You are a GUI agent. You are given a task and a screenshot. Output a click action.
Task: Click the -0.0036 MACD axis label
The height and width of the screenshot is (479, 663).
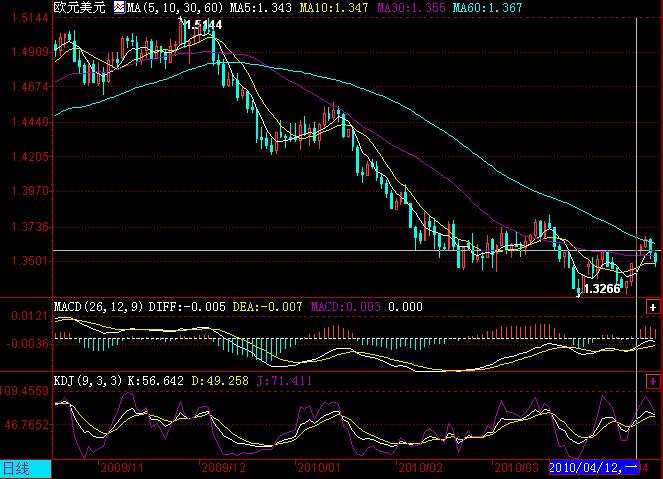click(27, 343)
